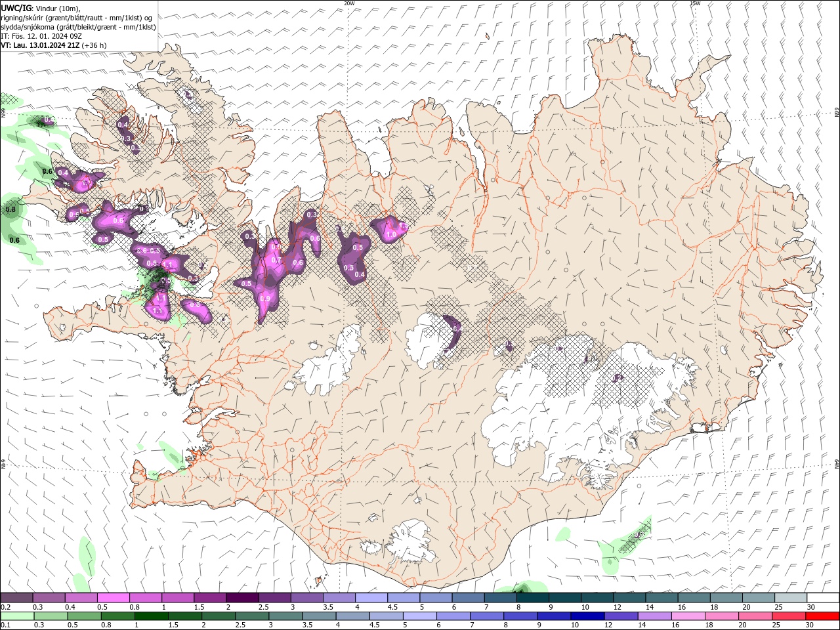Click the deep blue 10–12 rain legend swatch

coord(587,616)
